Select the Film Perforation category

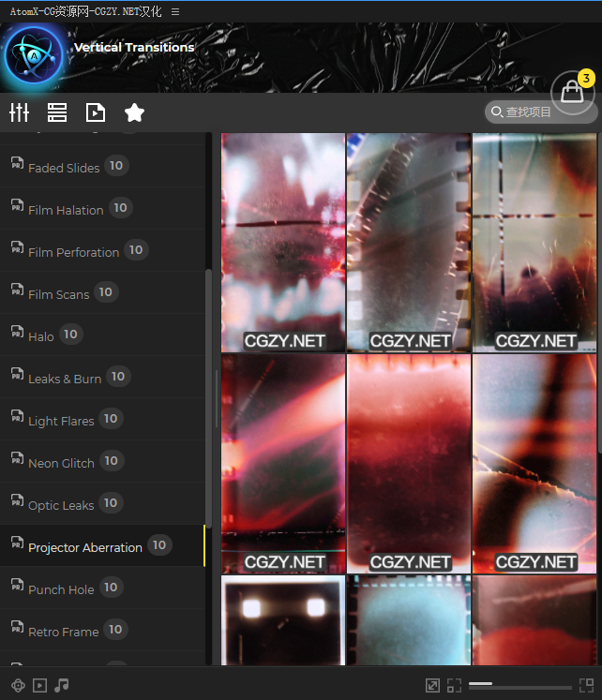pos(103,250)
